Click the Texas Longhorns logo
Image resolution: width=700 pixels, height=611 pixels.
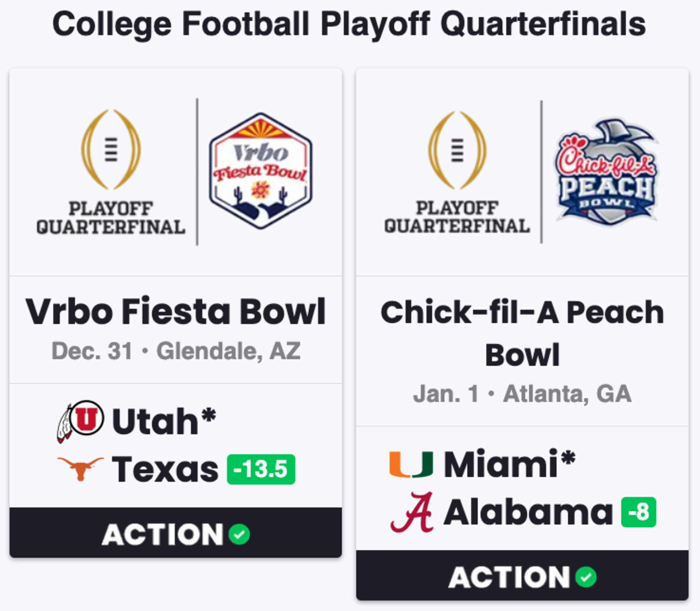coord(80,469)
